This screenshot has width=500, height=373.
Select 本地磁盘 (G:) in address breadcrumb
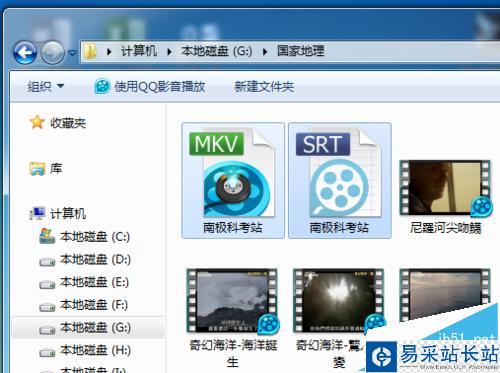pyautogui.click(x=217, y=51)
